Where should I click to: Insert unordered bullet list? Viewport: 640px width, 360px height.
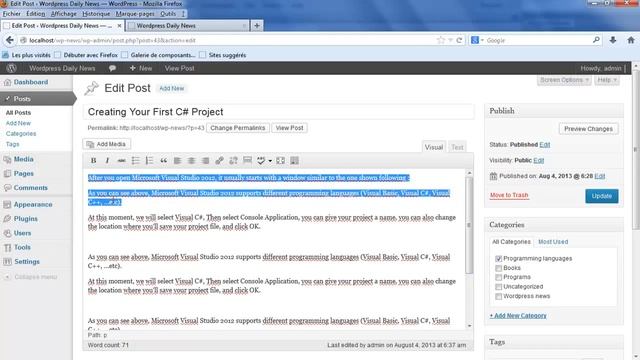click(136, 161)
